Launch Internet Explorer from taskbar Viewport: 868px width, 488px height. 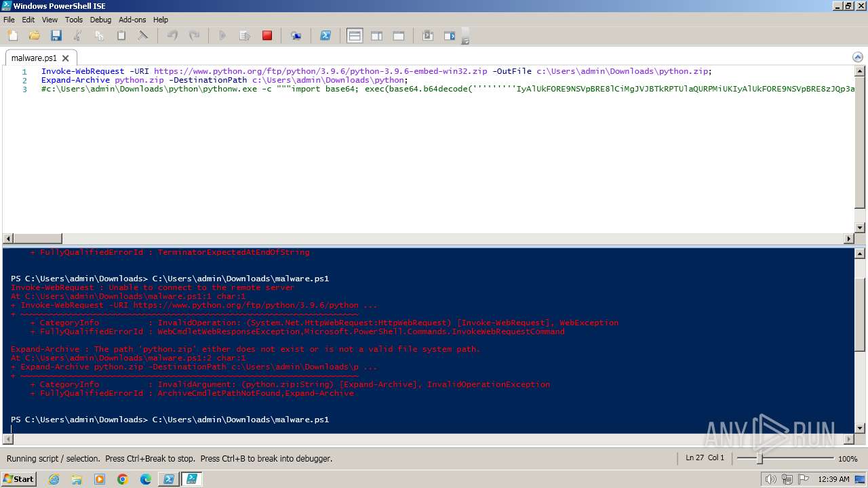click(x=54, y=479)
